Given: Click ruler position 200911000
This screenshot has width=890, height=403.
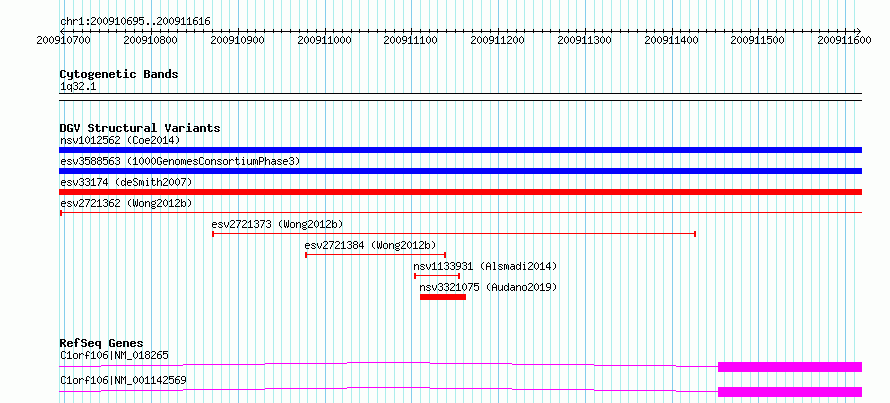Looking at the screenshot, I should click(324, 40).
